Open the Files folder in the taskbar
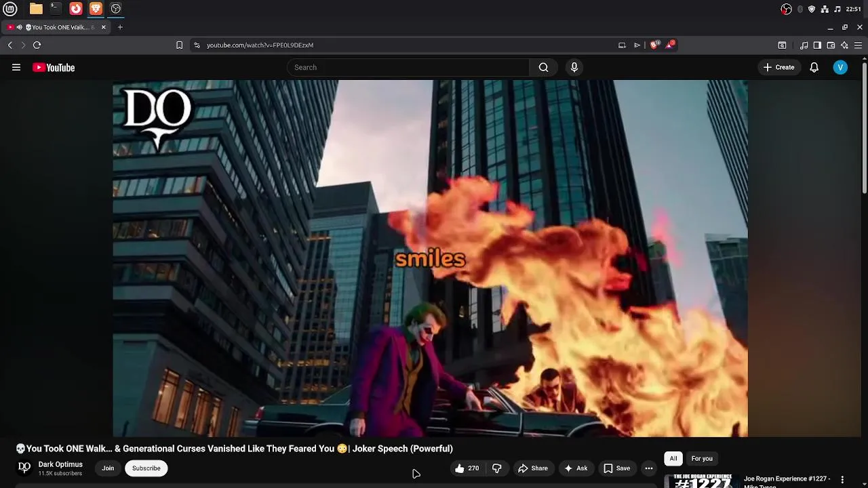The width and height of the screenshot is (868, 488). pos(36,9)
